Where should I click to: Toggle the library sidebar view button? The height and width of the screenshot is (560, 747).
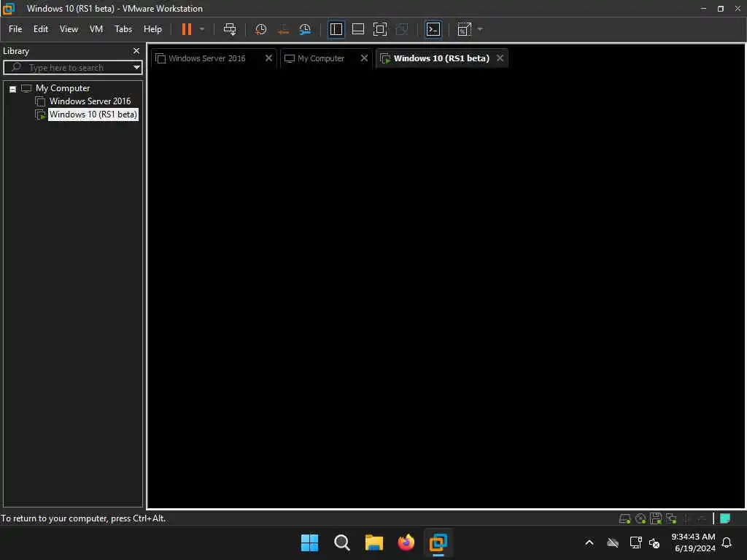point(336,29)
